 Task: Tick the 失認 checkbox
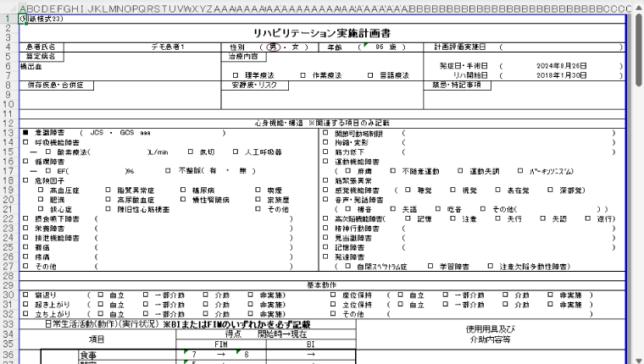(x=542, y=218)
